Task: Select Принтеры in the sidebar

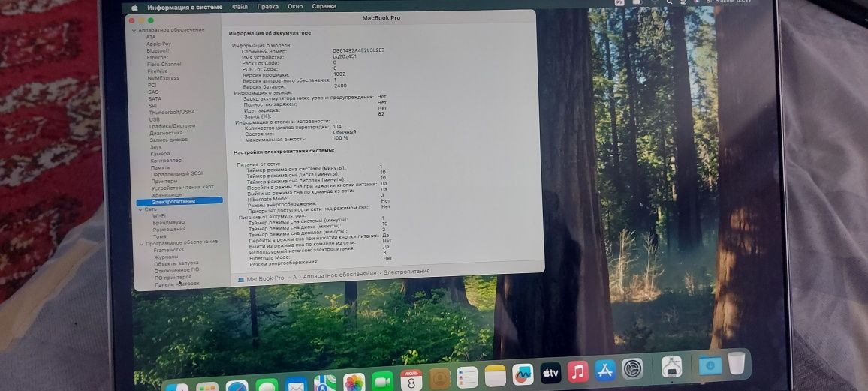Action: click(x=164, y=182)
